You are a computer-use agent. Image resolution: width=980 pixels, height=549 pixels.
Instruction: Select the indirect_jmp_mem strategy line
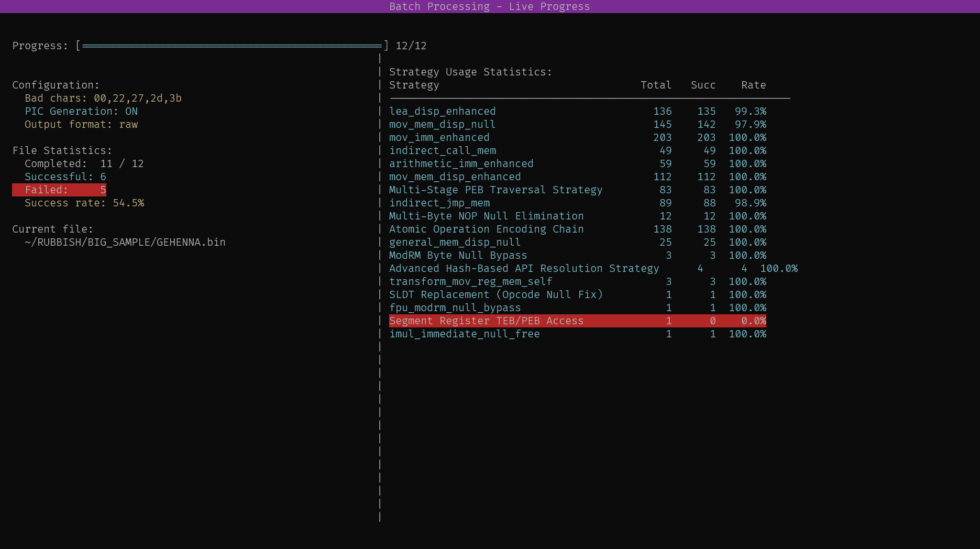[439, 203]
